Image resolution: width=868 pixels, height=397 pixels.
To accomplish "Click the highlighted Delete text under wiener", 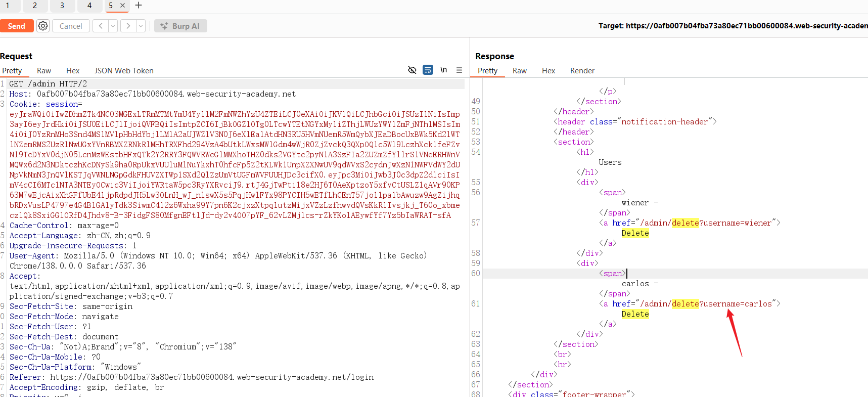I will 635,233.
